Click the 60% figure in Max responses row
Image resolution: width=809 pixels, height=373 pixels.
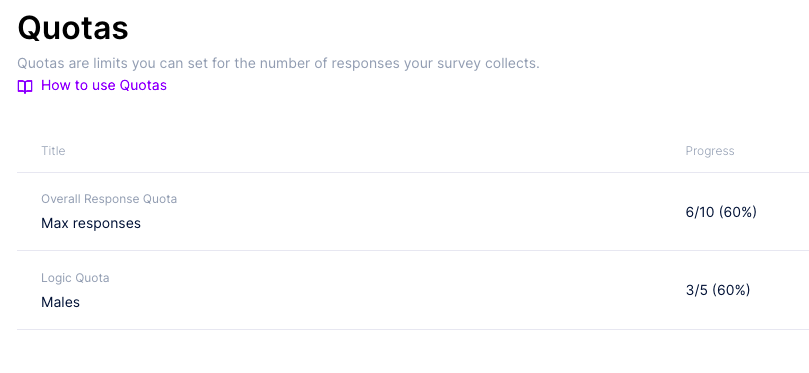pos(738,212)
